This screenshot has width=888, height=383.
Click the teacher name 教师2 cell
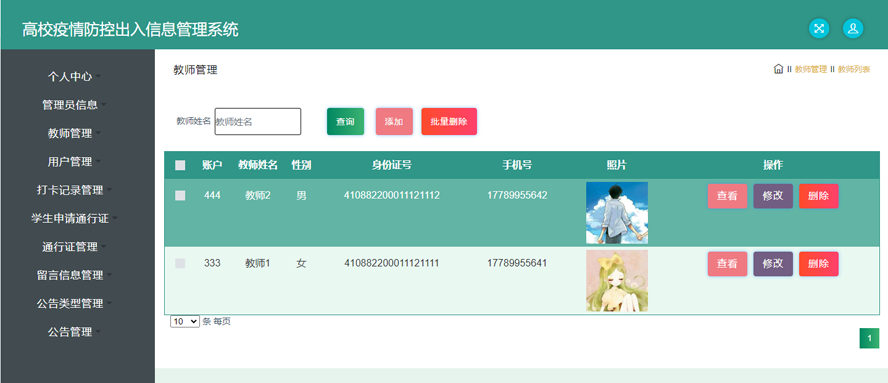coord(258,195)
